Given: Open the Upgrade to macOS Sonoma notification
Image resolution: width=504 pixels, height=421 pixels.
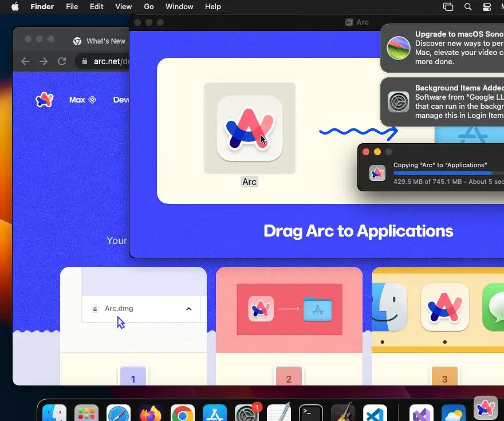Looking at the screenshot, I should [x=442, y=48].
